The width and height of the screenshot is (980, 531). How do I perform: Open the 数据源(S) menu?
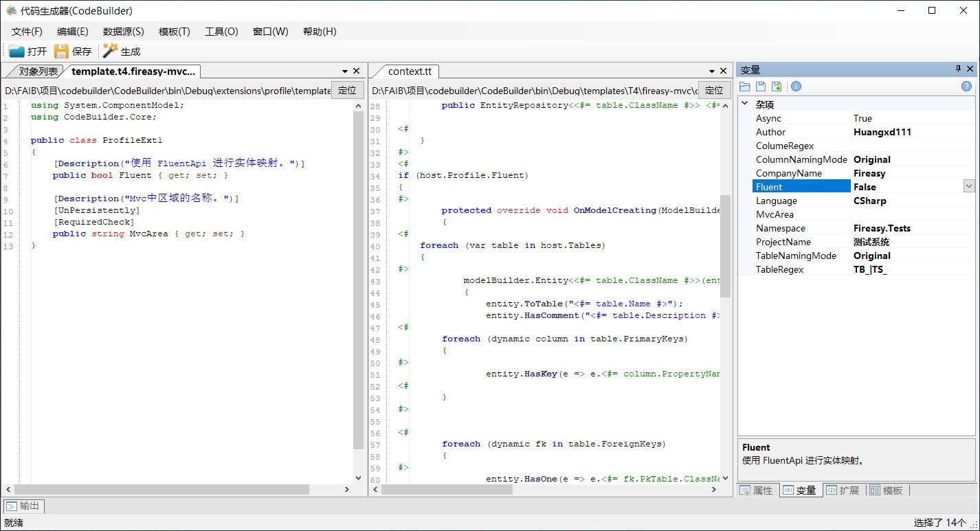pyautogui.click(x=122, y=31)
